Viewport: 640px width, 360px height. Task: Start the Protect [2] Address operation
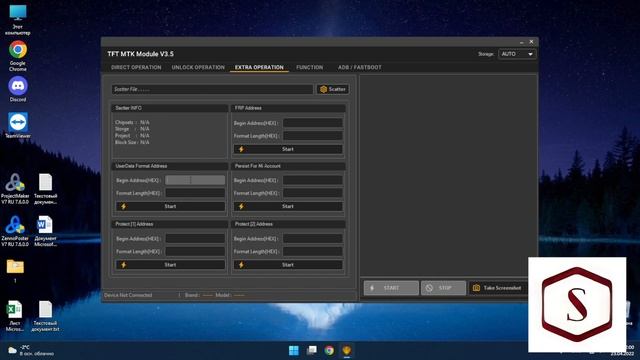[x=288, y=265]
